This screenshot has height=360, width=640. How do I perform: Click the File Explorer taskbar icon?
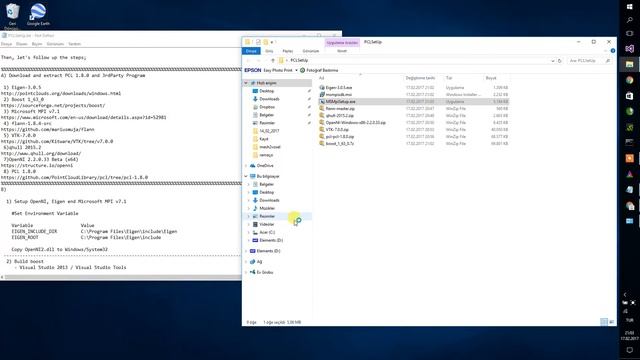point(629,64)
